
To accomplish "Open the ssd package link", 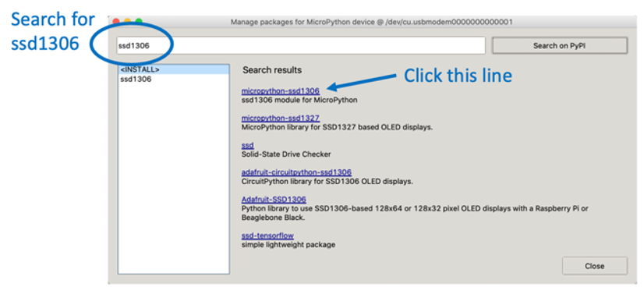I will click(248, 145).
